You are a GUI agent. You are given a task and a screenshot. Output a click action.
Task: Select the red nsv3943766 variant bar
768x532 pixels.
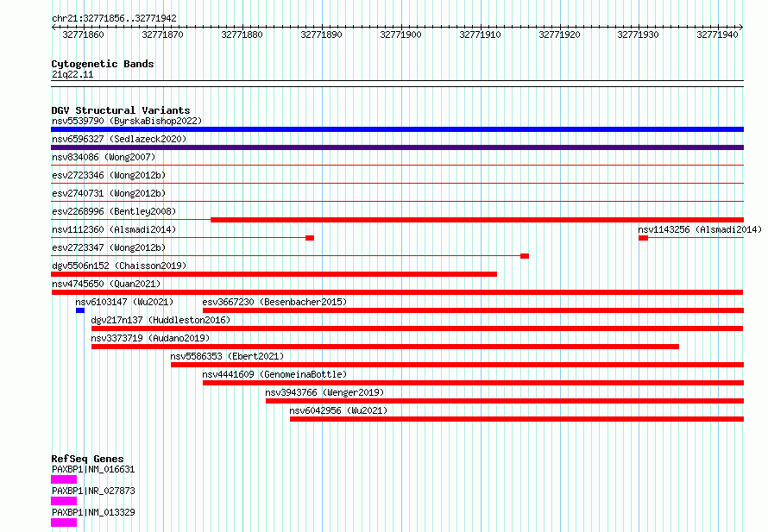tap(505, 401)
